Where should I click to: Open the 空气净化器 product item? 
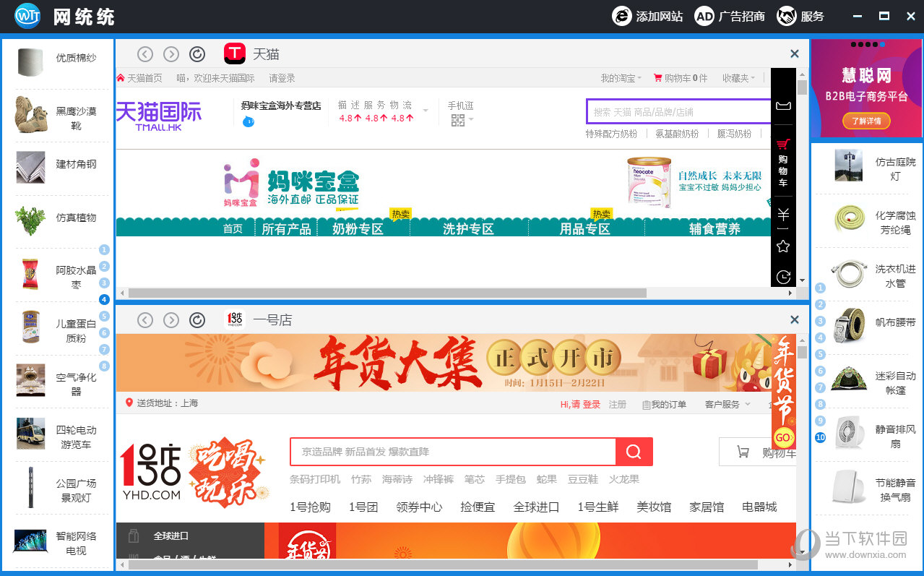(x=58, y=381)
